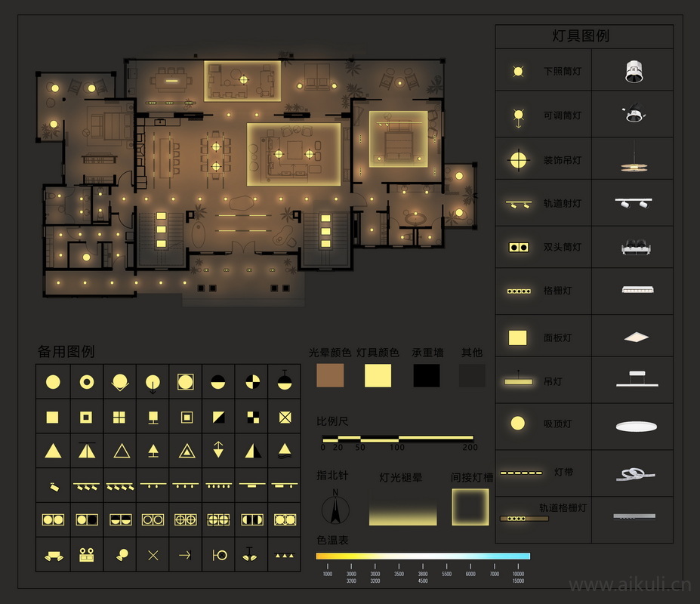
Task: Pick the yellow 灯具颜色 color swatch
Action: click(x=378, y=375)
